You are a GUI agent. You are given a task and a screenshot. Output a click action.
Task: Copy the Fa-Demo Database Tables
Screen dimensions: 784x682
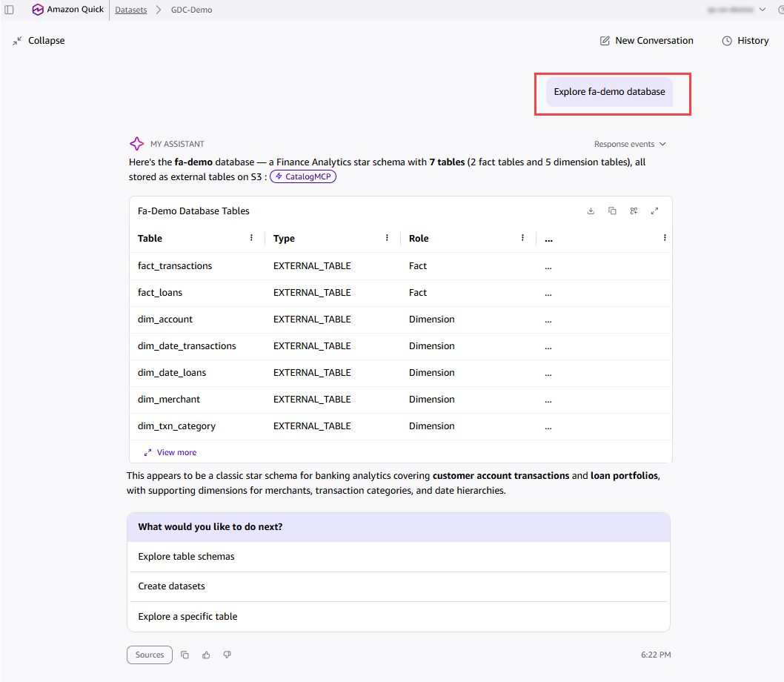pos(612,211)
